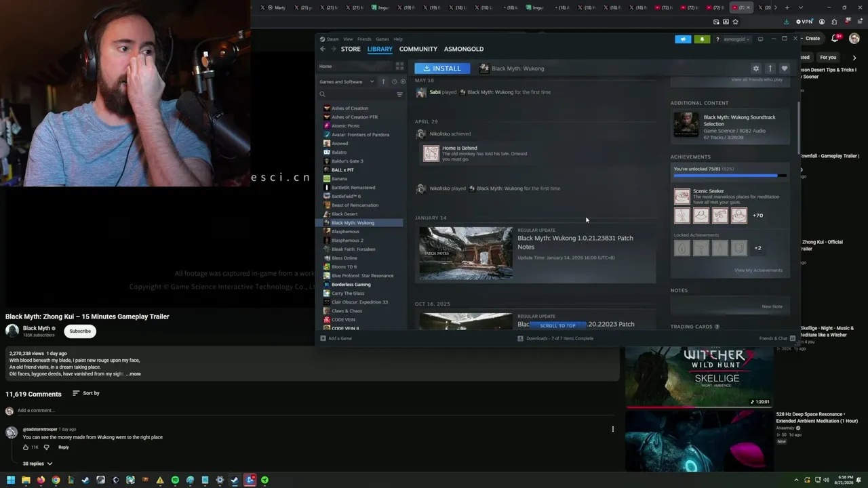
Task: Add Black Myth: Wukong to favorites heart
Action: pyautogui.click(x=785, y=68)
